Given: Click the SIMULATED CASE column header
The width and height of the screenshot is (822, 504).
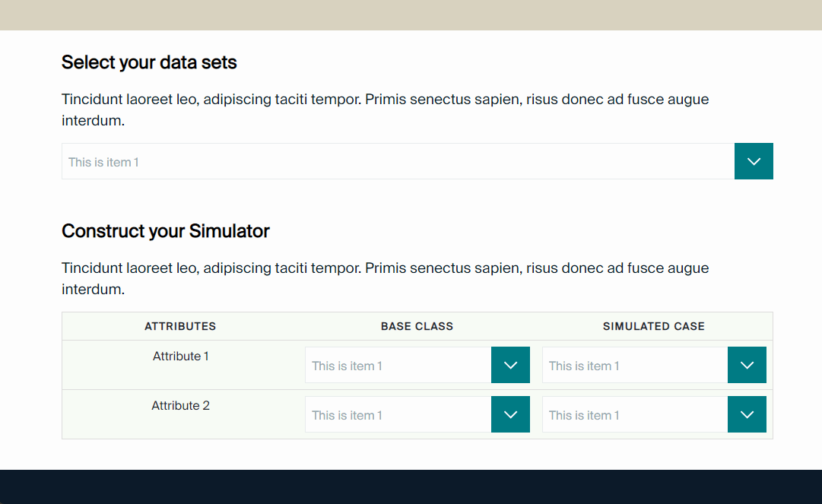Looking at the screenshot, I should 654,326.
